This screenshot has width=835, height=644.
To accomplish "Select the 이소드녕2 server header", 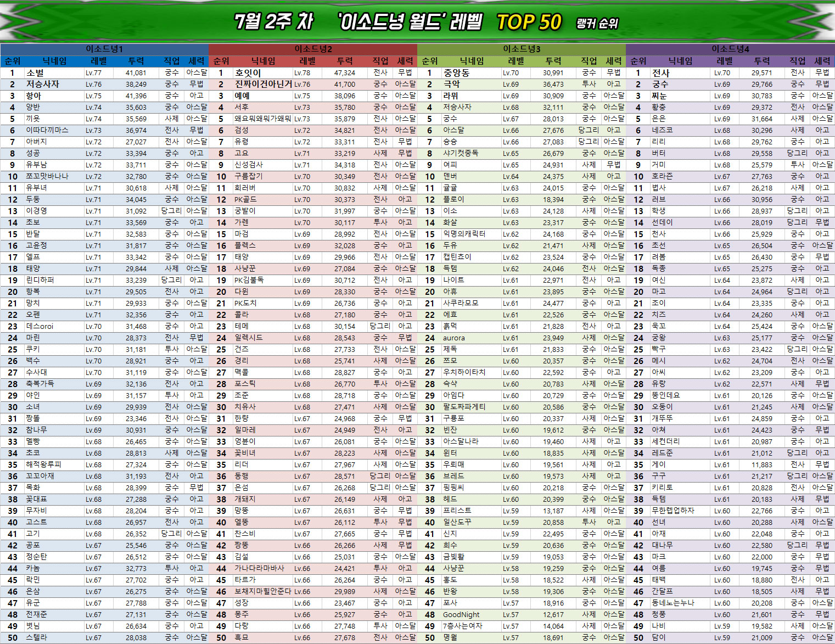I will tap(313, 49).
